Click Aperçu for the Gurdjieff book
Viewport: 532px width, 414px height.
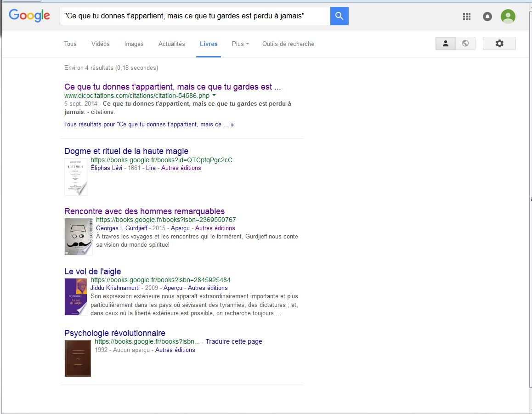pos(180,228)
